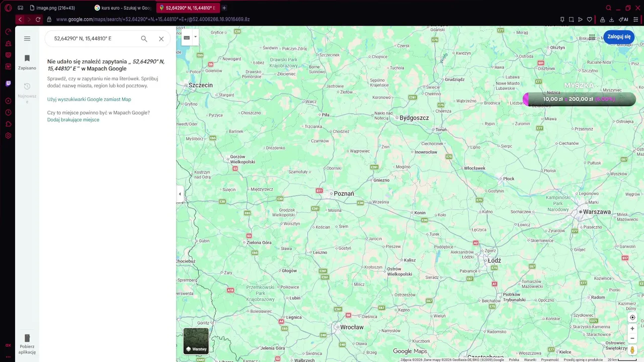The width and height of the screenshot is (644, 362).
Task: Open the Google apps grid
Action: point(592,37)
